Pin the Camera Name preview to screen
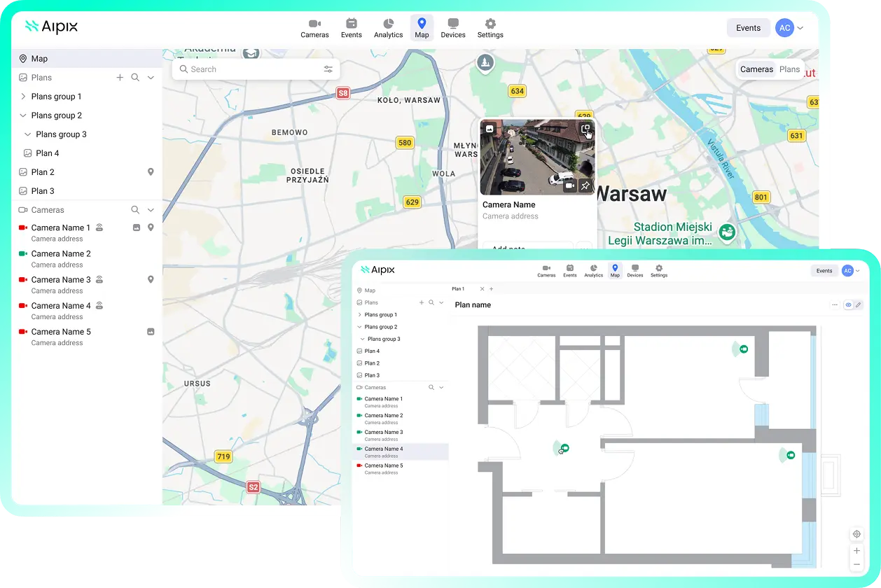This screenshot has width=881, height=588. tap(585, 185)
